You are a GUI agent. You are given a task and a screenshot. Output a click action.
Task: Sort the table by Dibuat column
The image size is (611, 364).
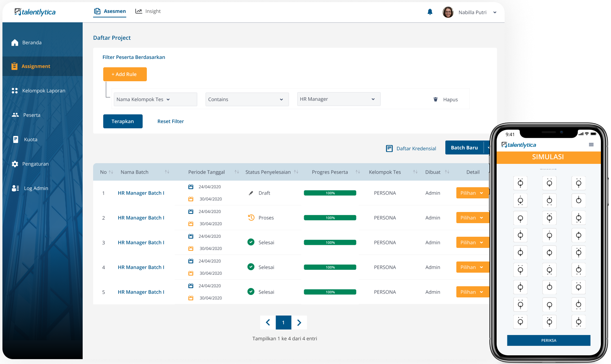pyautogui.click(x=447, y=172)
